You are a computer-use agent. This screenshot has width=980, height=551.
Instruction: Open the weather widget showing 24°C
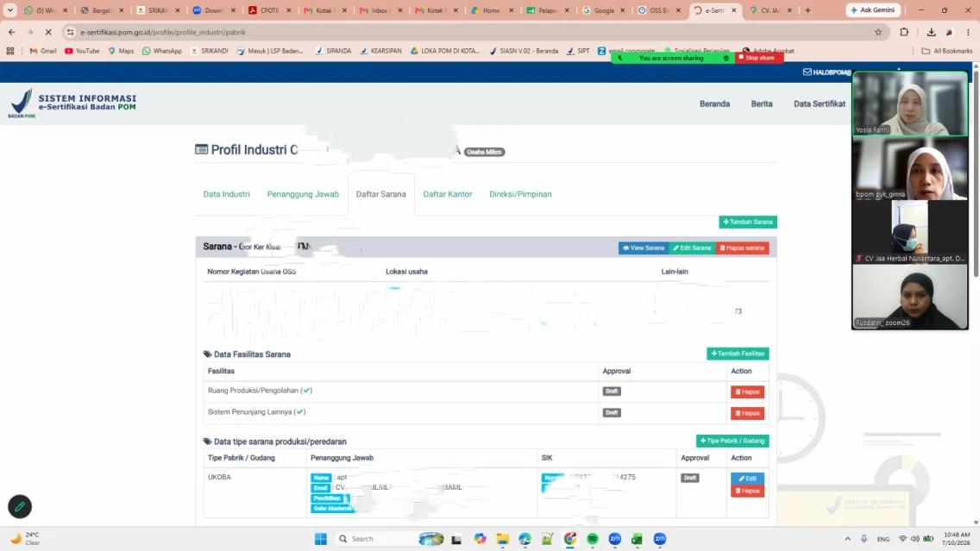coord(25,539)
